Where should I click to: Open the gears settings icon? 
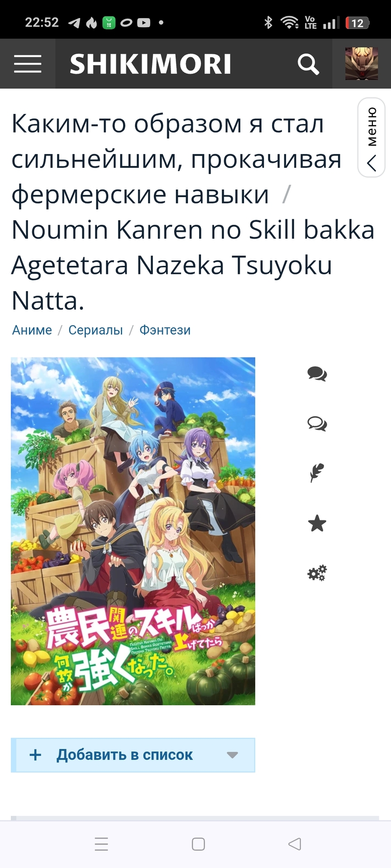click(x=317, y=573)
